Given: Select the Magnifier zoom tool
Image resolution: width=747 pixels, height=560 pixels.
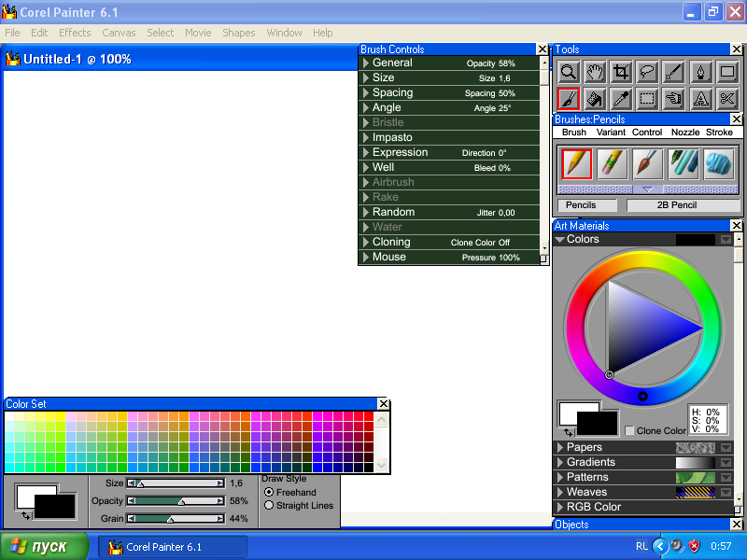Looking at the screenshot, I should [568, 73].
